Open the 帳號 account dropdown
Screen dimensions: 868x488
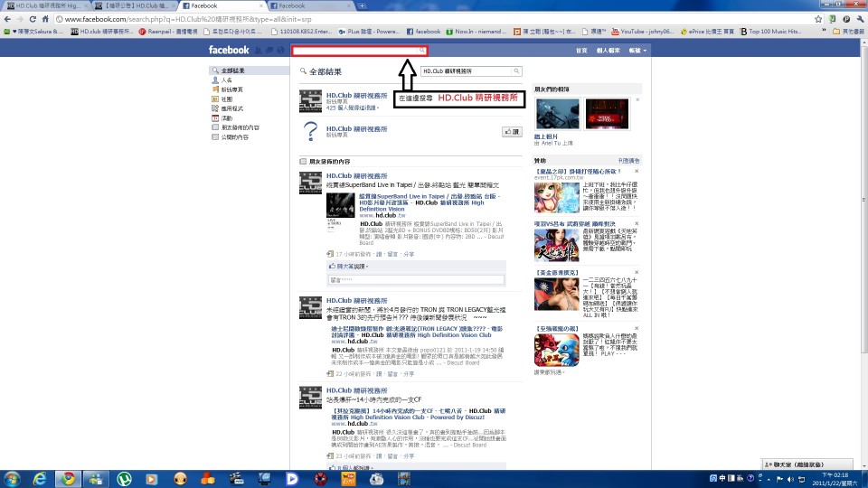pos(637,51)
